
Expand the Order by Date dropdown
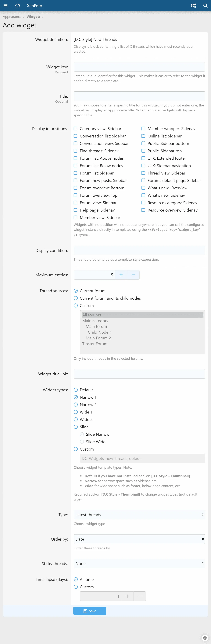(x=139, y=539)
